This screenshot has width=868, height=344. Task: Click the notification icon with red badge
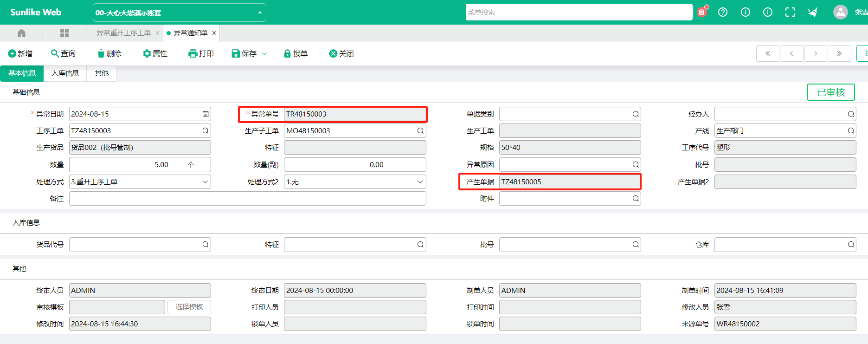pos(702,12)
